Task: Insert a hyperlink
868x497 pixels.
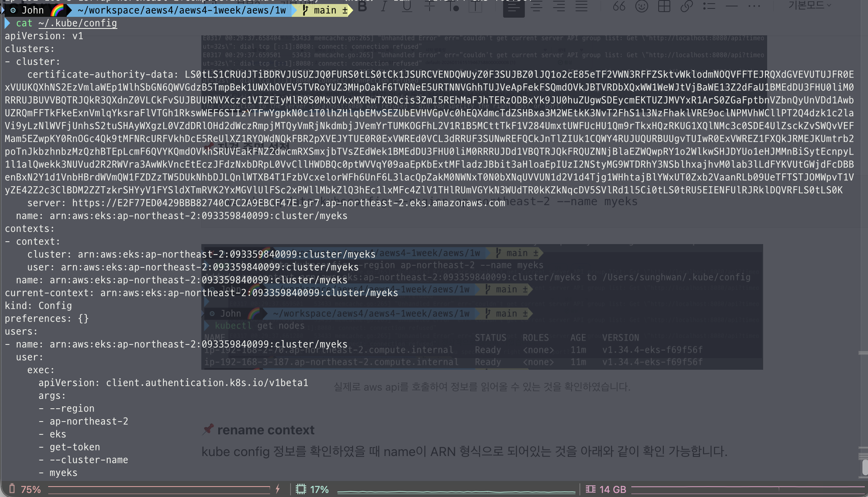Action: point(687,6)
